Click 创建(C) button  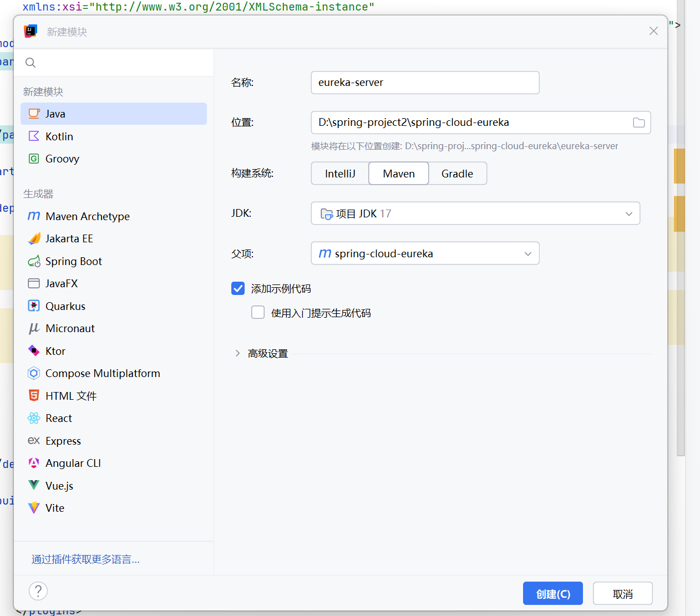553,594
